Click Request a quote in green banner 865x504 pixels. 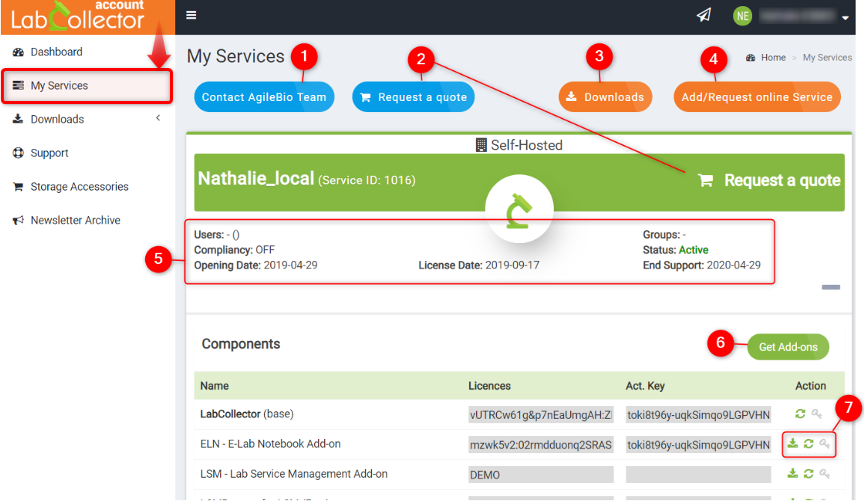(x=769, y=180)
